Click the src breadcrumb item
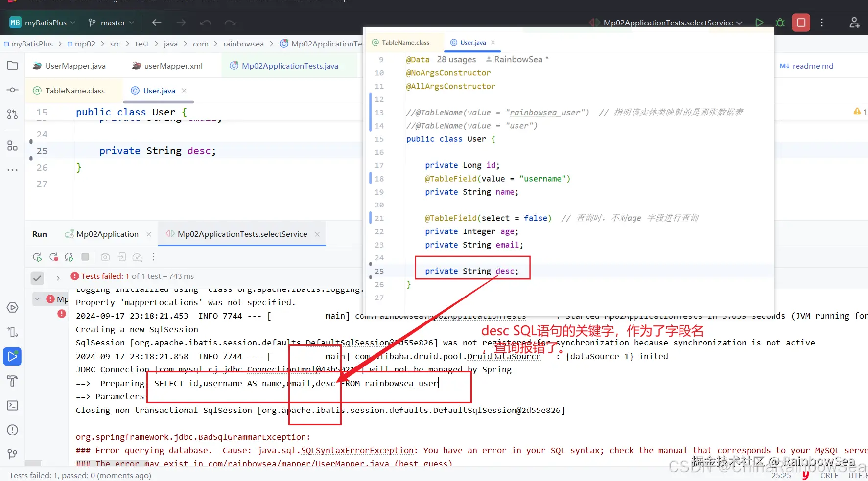The height and width of the screenshot is (481, 868). point(115,44)
